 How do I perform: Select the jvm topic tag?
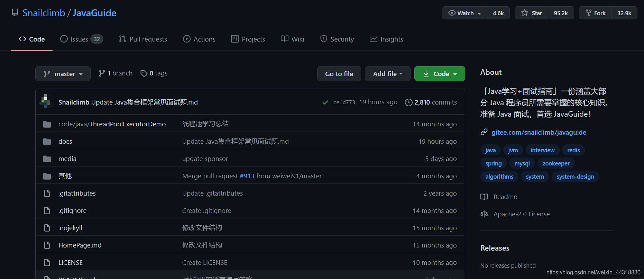pyautogui.click(x=513, y=150)
